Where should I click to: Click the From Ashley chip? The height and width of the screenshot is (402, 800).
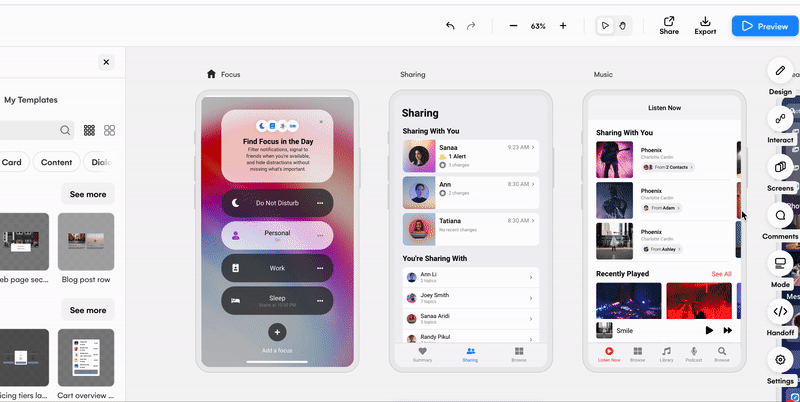point(662,249)
